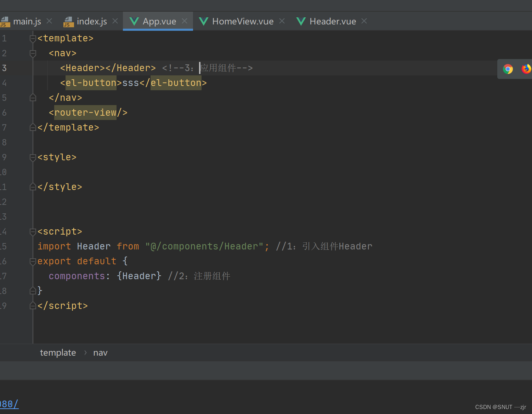Image resolution: width=532 pixels, height=414 pixels.
Task: Open preview in Firefox browser icon
Action: point(526,69)
